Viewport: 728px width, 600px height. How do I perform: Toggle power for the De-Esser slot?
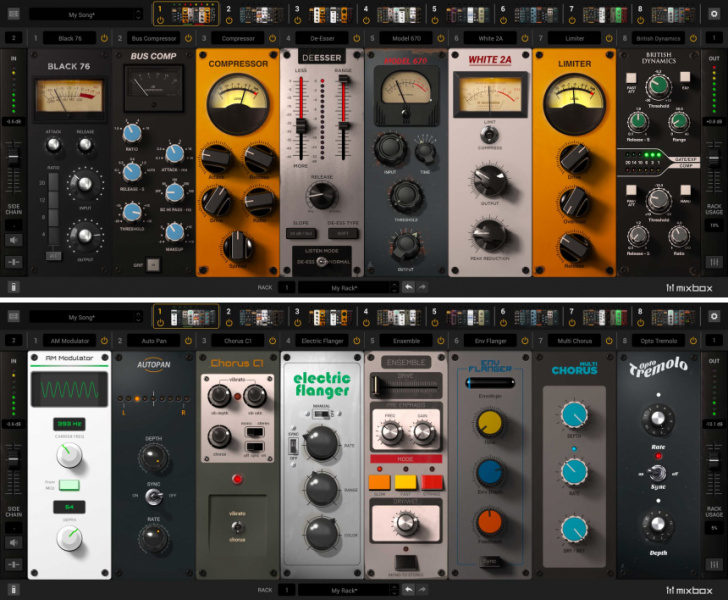click(x=357, y=38)
